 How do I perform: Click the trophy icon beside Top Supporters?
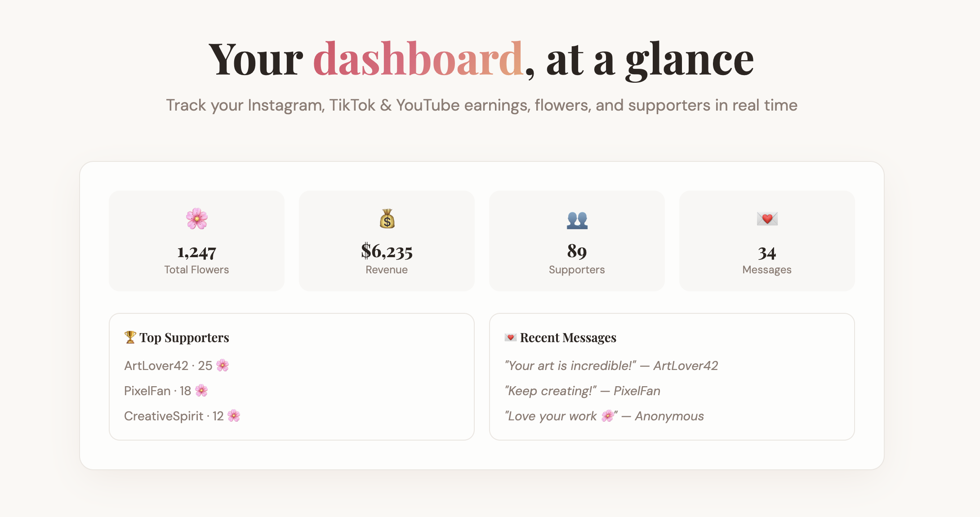tap(130, 337)
